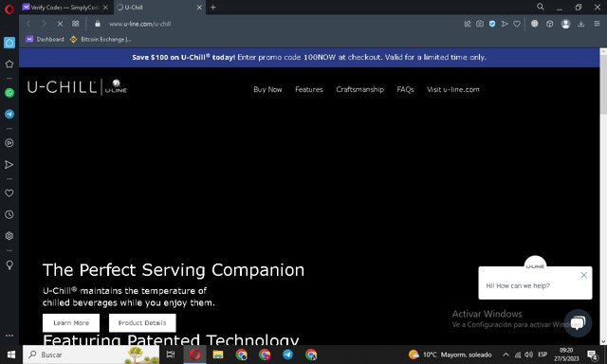Image resolution: width=607 pixels, height=364 pixels.
Task: Open Telegram from the taskbar
Action: 287,355
